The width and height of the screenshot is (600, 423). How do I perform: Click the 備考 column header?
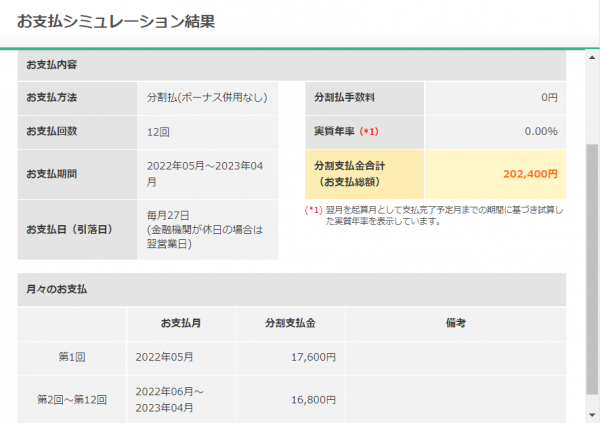pos(455,323)
